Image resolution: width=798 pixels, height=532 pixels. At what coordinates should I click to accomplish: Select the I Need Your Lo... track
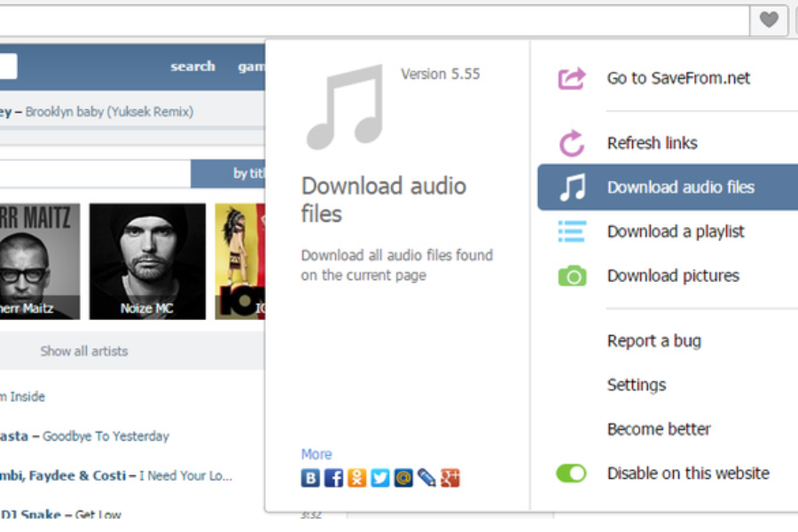pyautogui.click(x=186, y=476)
